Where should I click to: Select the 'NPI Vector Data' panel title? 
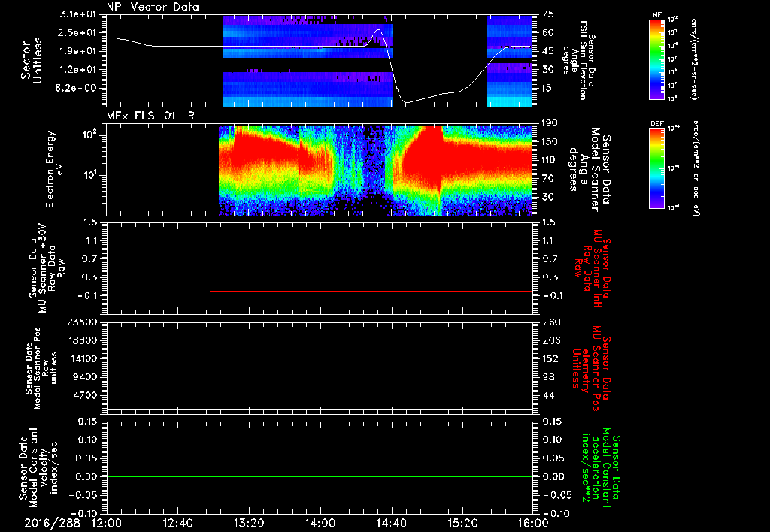[x=153, y=7]
